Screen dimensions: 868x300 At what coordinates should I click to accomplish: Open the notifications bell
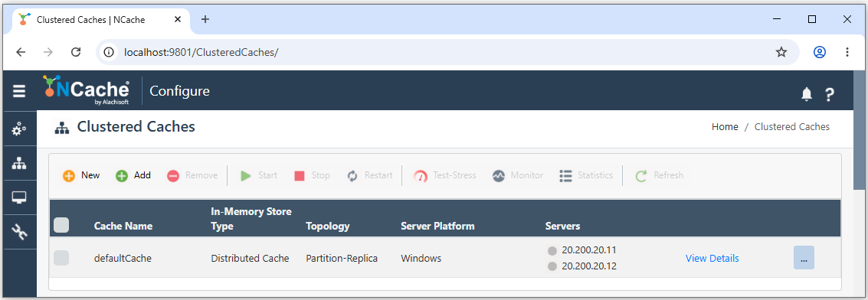pos(807,94)
